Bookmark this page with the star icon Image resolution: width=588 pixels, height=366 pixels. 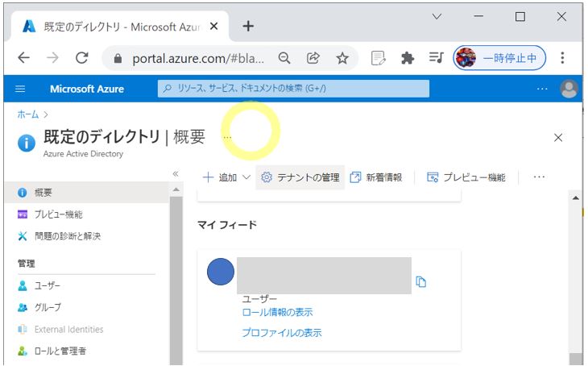click(342, 58)
